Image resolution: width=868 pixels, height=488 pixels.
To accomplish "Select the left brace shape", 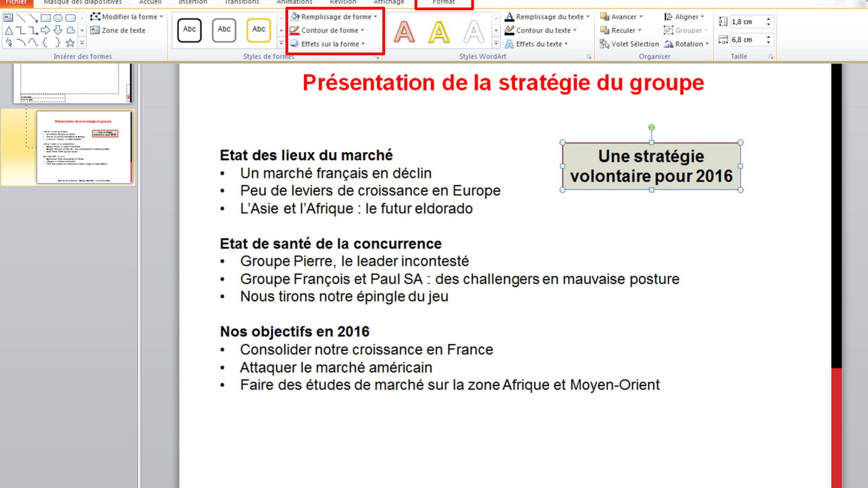I will click(x=46, y=43).
